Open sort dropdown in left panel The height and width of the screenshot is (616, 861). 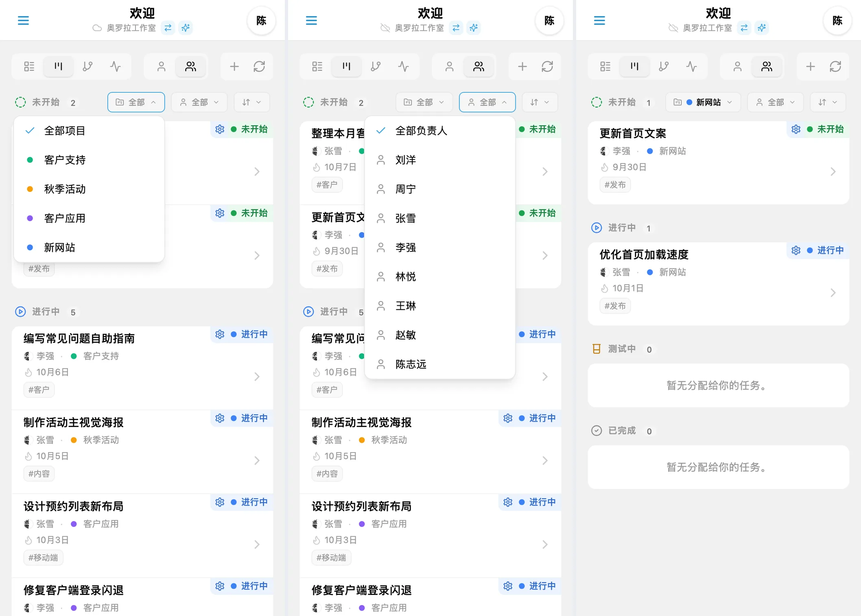click(x=252, y=102)
